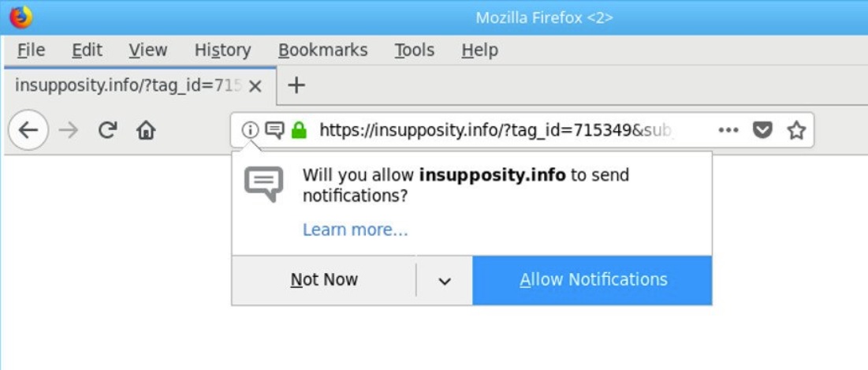Bookmark this page with the star
The width and height of the screenshot is (868, 370).
(x=796, y=131)
